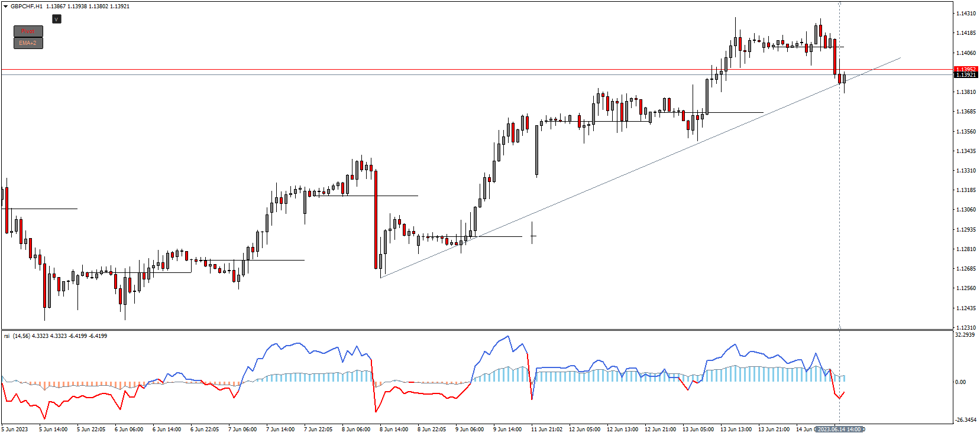980x436 pixels.
Task: Open the chart menu triangle beside GBPCHF,H1
Action: [x=6, y=6]
